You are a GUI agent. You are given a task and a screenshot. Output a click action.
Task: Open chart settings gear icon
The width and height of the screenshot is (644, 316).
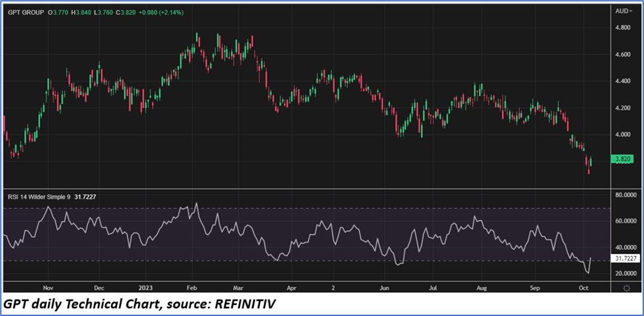pyautogui.click(x=627, y=287)
